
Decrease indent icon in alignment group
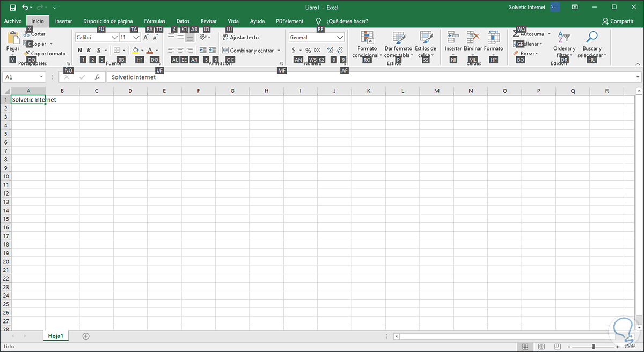pos(203,51)
